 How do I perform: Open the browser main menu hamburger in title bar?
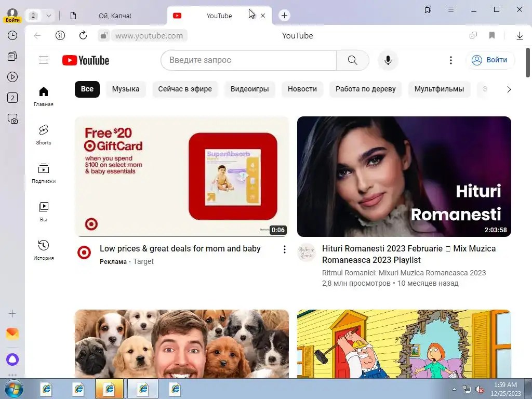450,9
